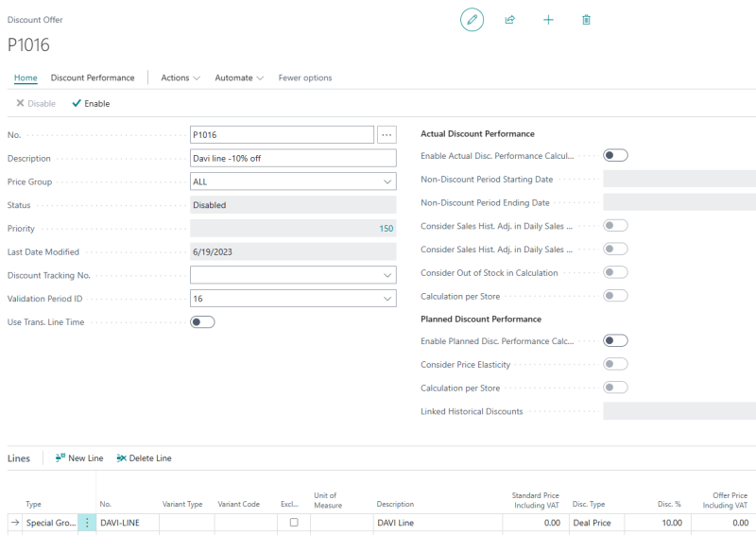Click the Offer Price Including VAT header
The width and height of the screenshot is (756, 535).
[x=725, y=500]
